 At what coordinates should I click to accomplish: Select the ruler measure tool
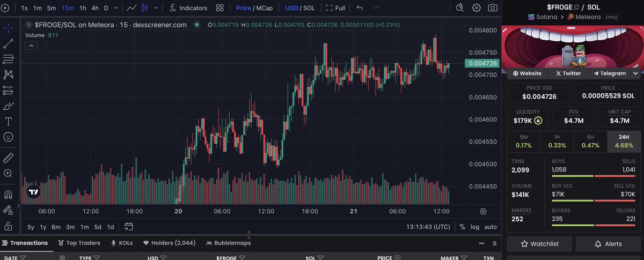(x=8, y=158)
